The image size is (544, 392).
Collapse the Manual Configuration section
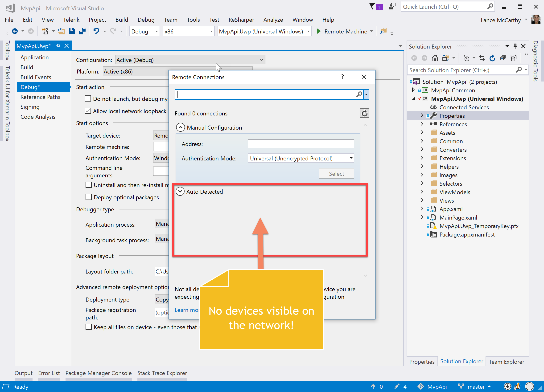click(x=180, y=127)
